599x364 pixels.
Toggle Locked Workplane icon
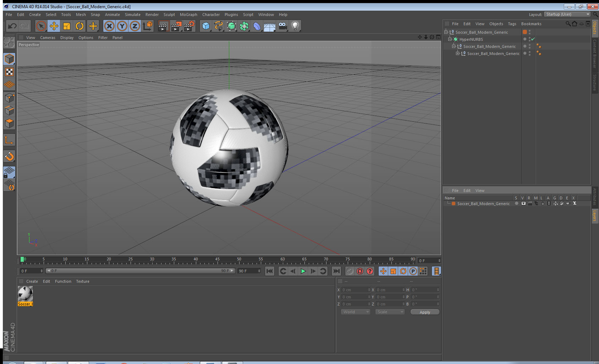click(x=9, y=172)
